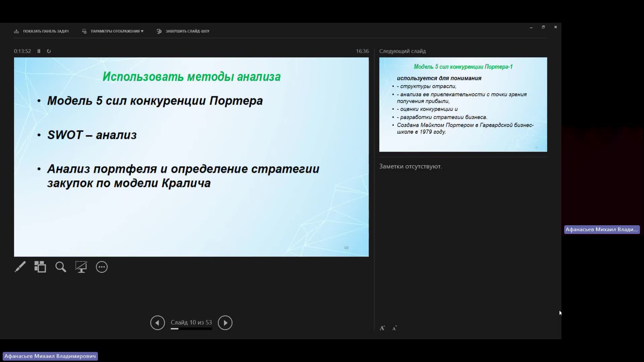
Task: Click the Display Settings monitor icon
Action: click(84, 31)
